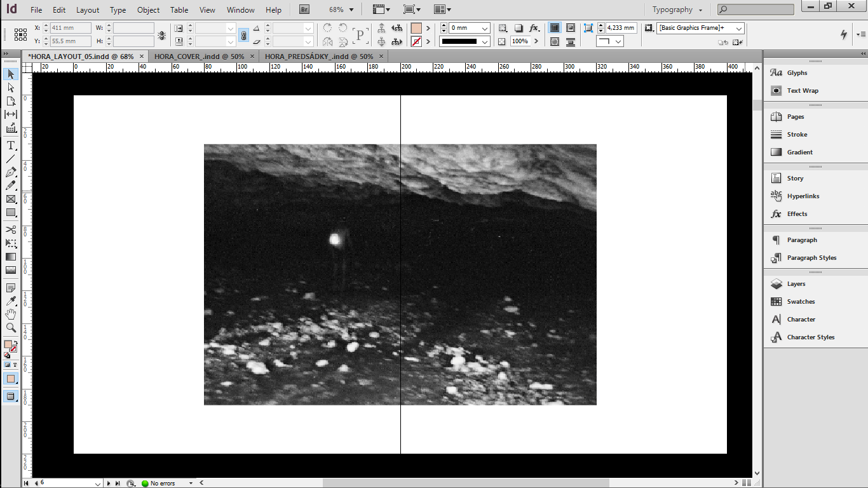
Task: Toggle constrain proportions for scaling chain link
Action: pyautogui.click(x=243, y=35)
